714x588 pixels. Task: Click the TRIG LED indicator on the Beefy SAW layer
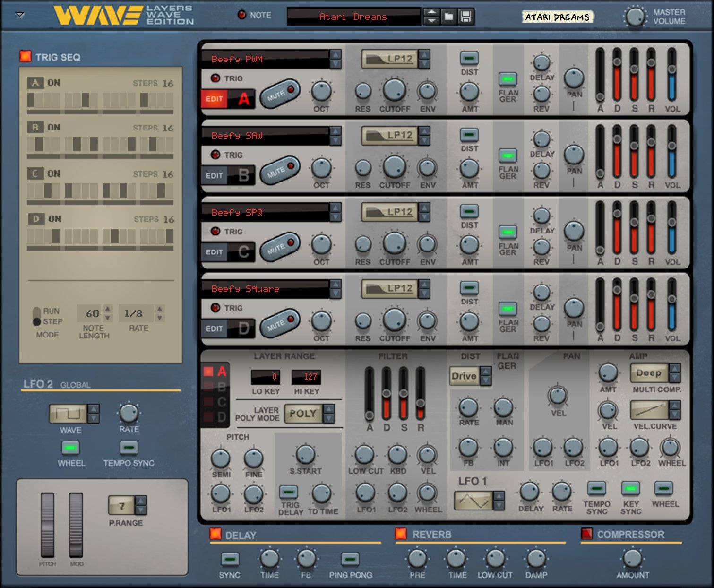pyautogui.click(x=215, y=155)
